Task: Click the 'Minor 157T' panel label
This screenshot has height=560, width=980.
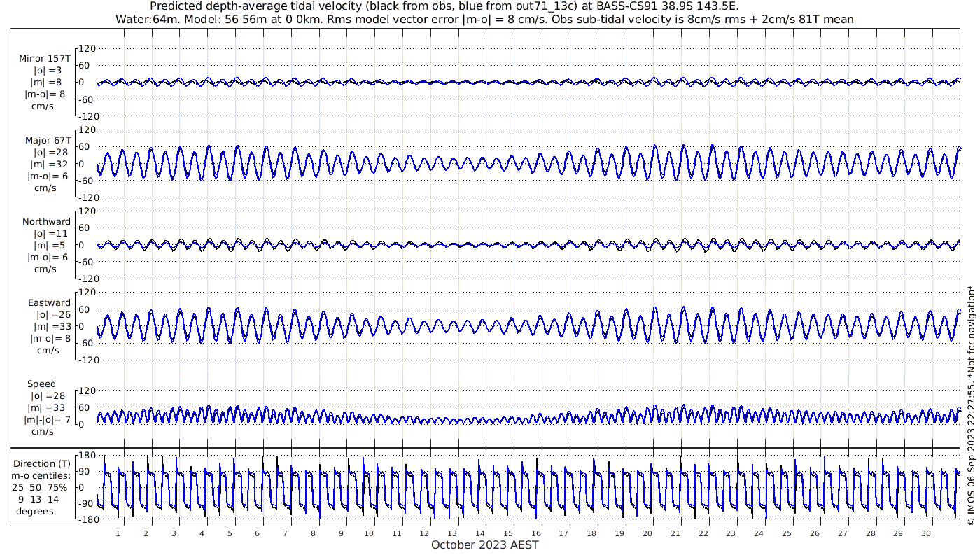Action: coord(45,58)
